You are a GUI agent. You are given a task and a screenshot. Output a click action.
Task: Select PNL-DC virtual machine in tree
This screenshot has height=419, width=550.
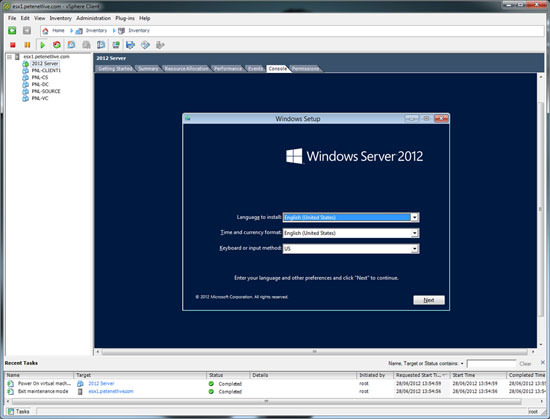(x=40, y=85)
